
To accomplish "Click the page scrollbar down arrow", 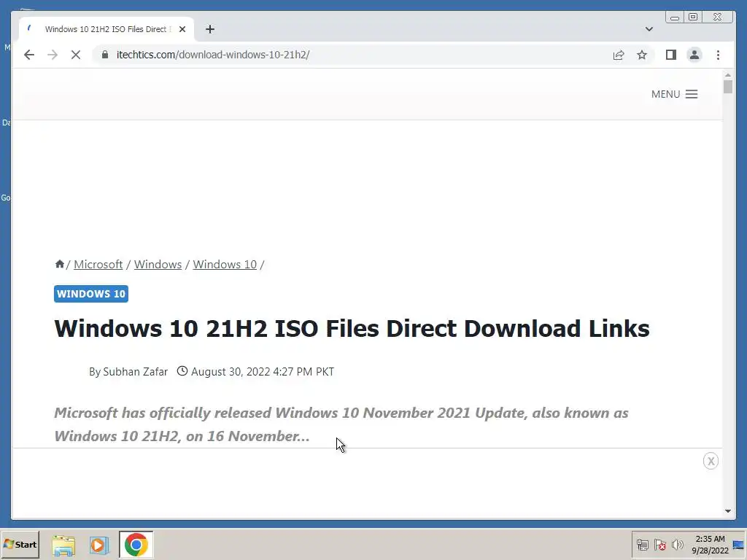I will coord(727,511).
